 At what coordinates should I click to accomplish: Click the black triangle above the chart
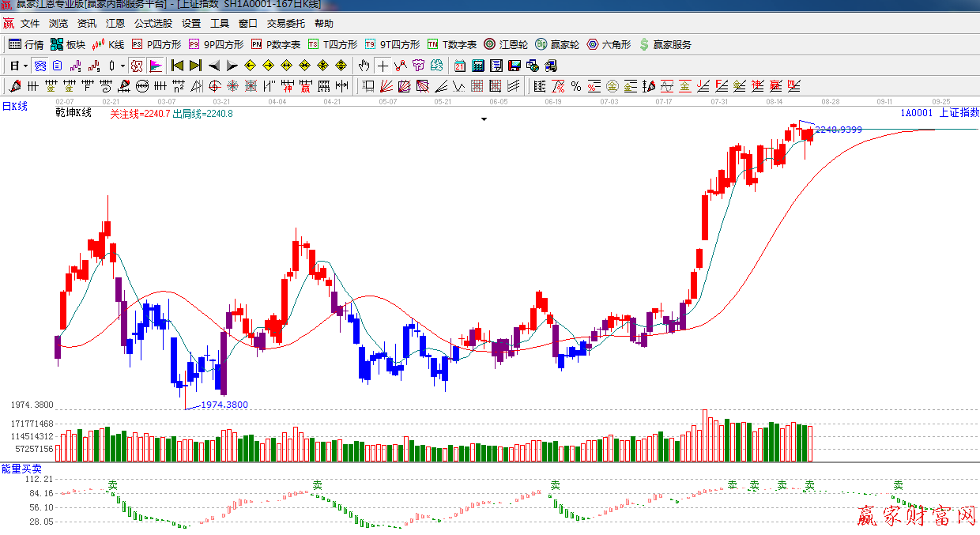click(484, 119)
